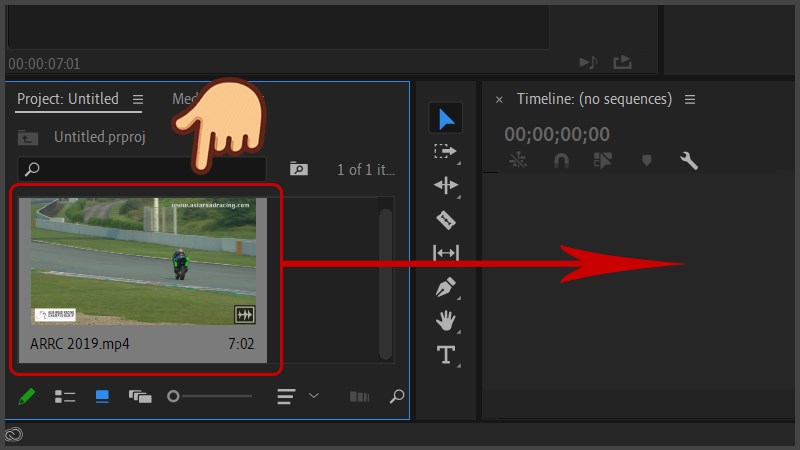Click Automate to Sequence button
This screenshot has height=450, width=800.
click(x=359, y=396)
